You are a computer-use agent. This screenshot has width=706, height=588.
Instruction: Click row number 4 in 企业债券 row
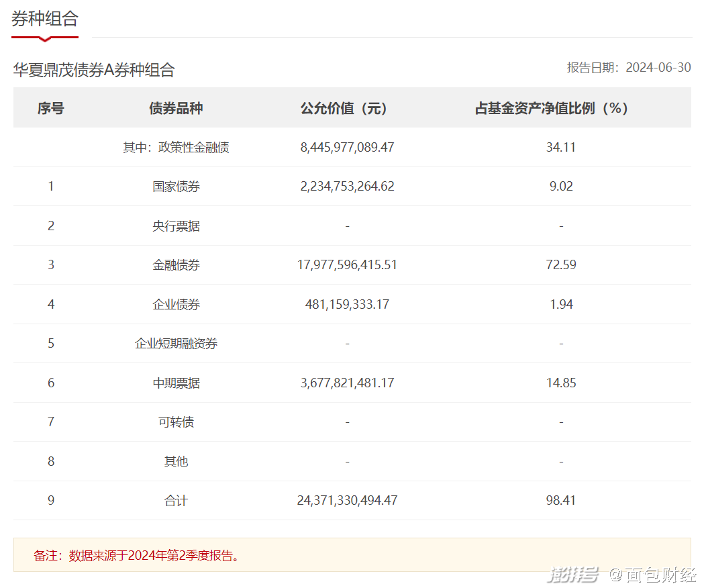click(x=51, y=304)
